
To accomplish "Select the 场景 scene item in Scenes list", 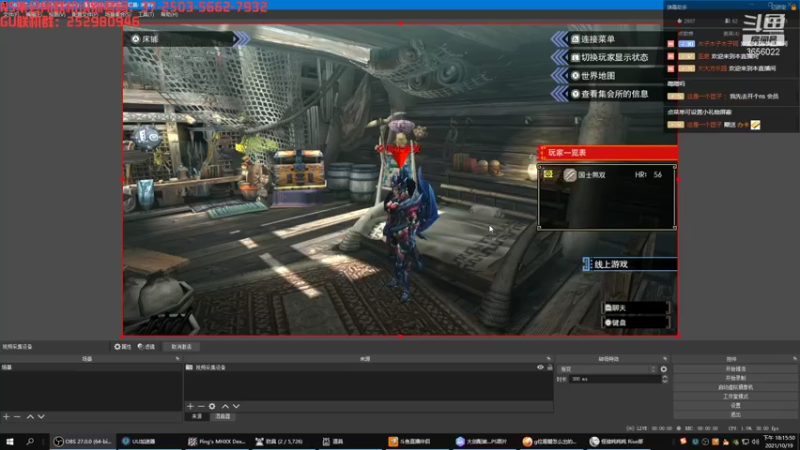I will coord(91,367).
